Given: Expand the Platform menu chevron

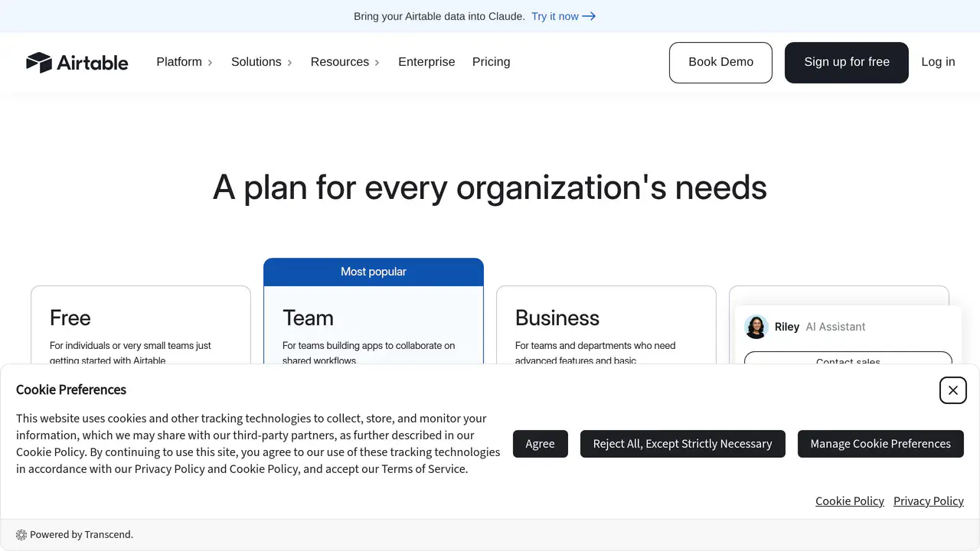Looking at the screenshot, I should point(210,63).
